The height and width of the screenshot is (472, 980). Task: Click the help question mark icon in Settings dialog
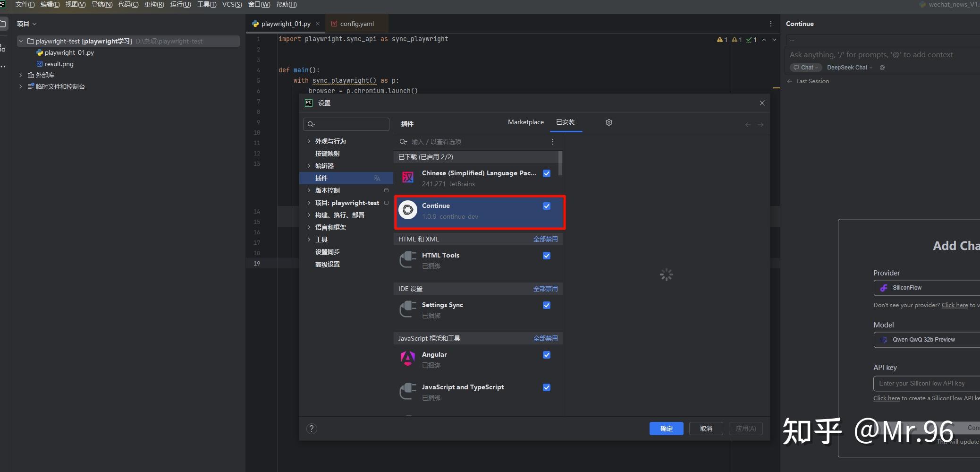[312, 428]
